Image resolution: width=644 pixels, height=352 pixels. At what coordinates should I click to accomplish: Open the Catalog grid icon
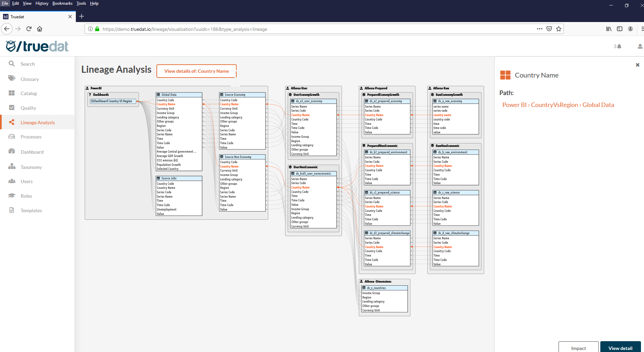tap(12, 93)
